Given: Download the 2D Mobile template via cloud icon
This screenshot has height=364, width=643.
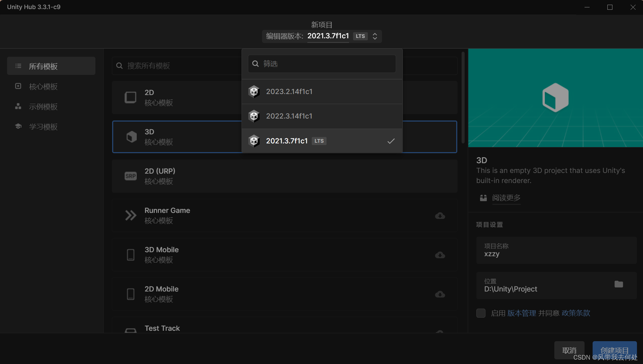Looking at the screenshot, I should [x=440, y=294].
